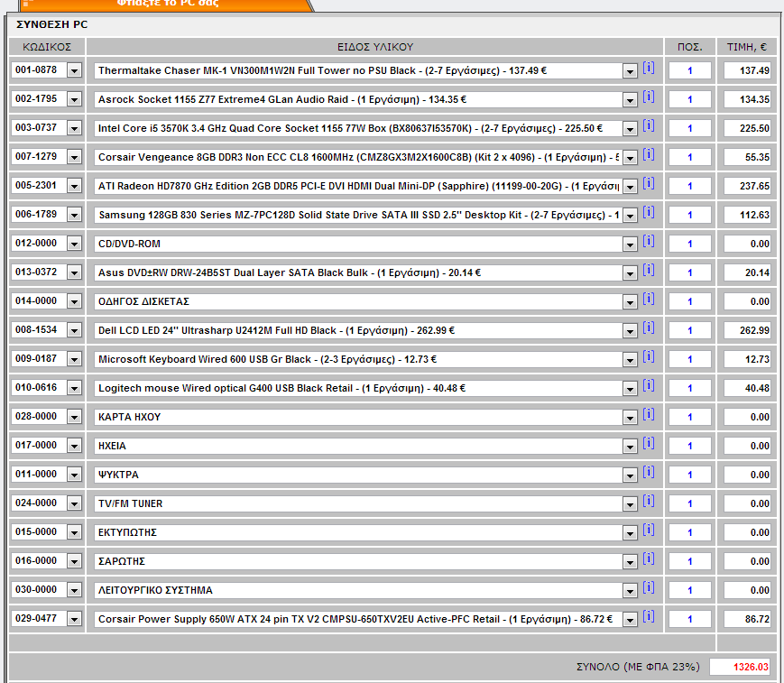The width and height of the screenshot is (784, 683).
Task: View info on Intel Core i5 3570K
Action: [x=649, y=125]
